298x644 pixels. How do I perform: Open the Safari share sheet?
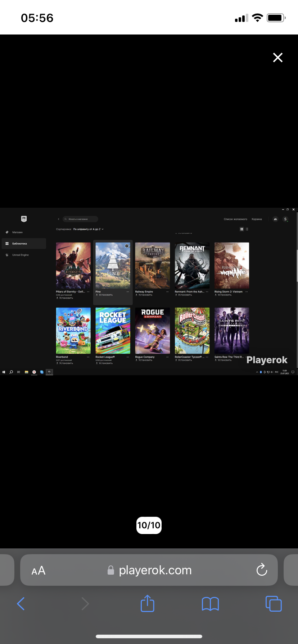tap(148, 603)
